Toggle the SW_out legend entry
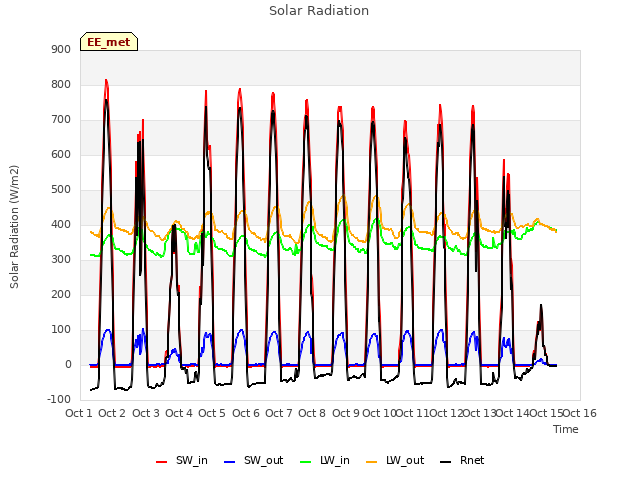This screenshot has height=480, width=640. point(253,460)
